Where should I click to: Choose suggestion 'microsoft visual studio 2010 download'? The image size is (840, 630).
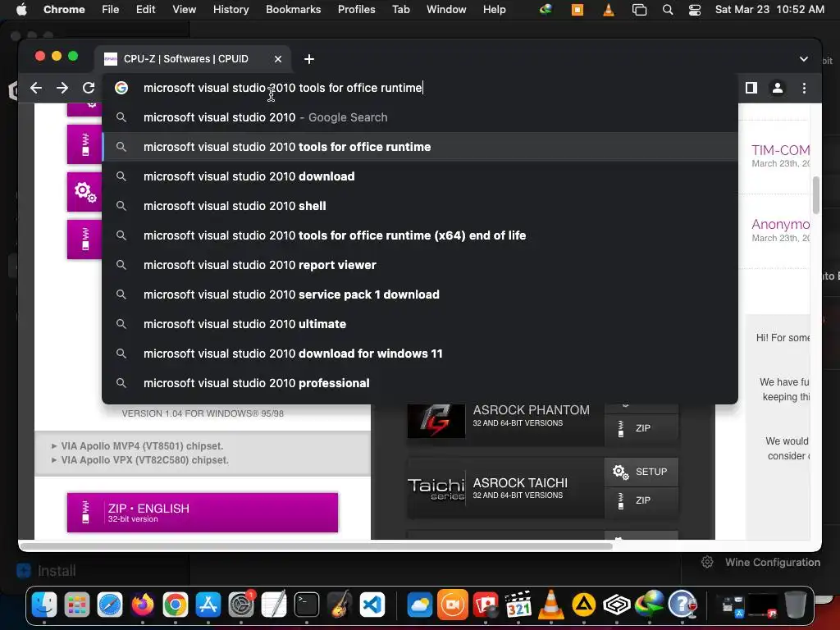click(x=420, y=176)
